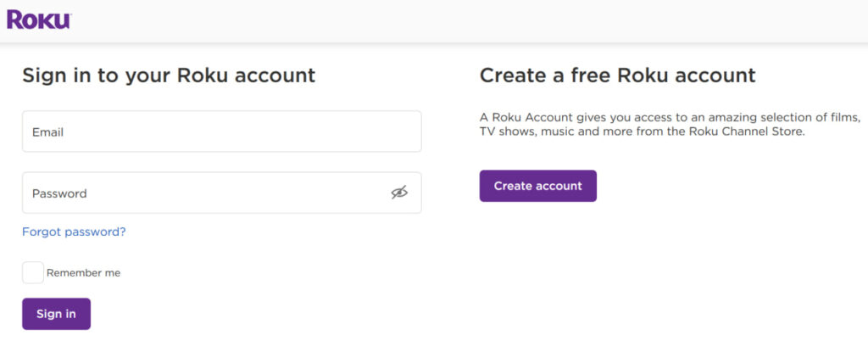
Task: Tick the Remember me checkbox
Action: [33, 273]
